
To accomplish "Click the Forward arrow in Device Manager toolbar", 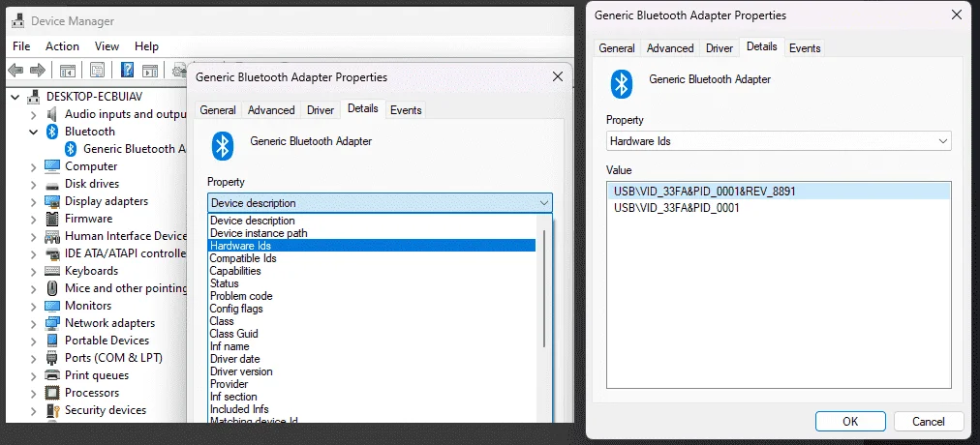I will (38, 70).
